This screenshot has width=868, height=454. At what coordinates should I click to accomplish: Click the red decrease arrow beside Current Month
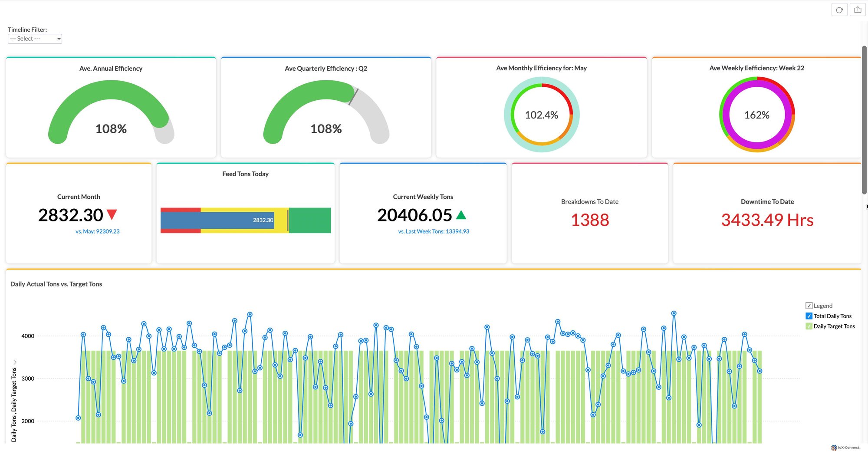tap(112, 214)
